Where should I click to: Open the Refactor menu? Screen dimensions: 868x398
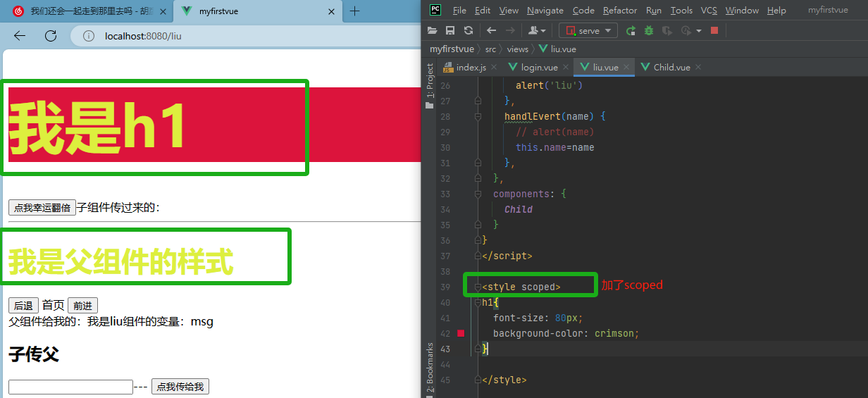coord(620,10)
